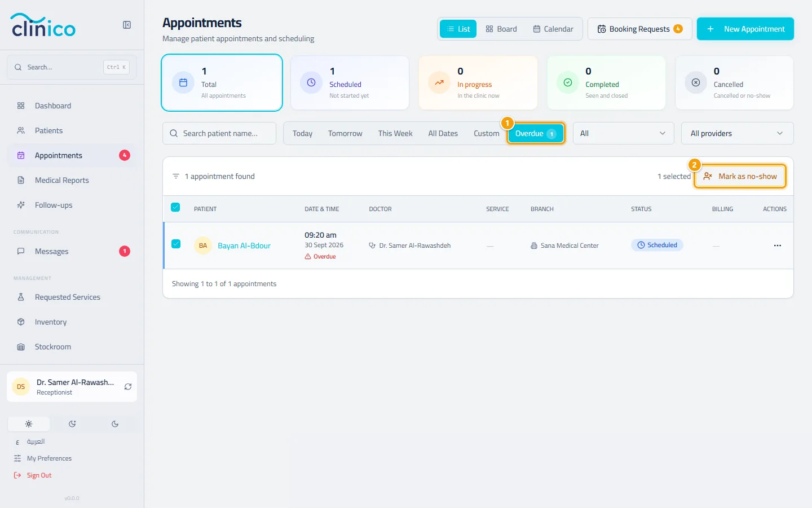Viewport: 812px width, 508px height.
Task: Click the BA patient avatar
Action: [x=203, y=246]
